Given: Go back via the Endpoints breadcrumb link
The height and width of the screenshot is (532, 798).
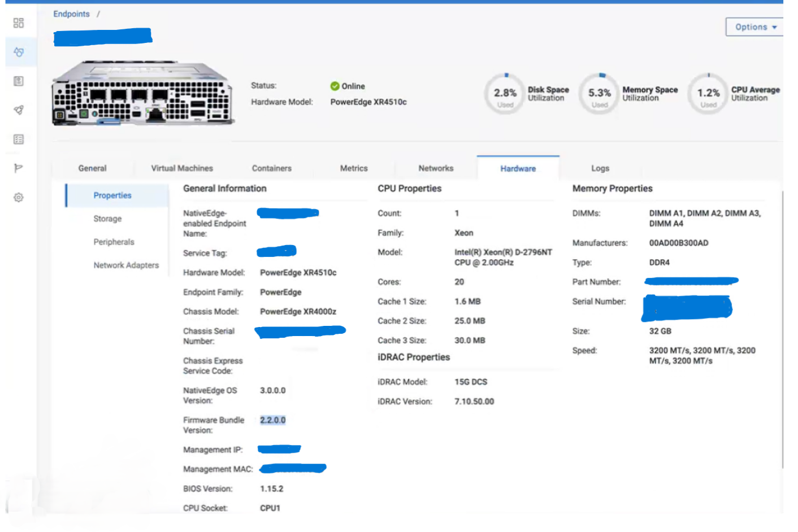Looking at the screenshot, I should tap(71, 14).
